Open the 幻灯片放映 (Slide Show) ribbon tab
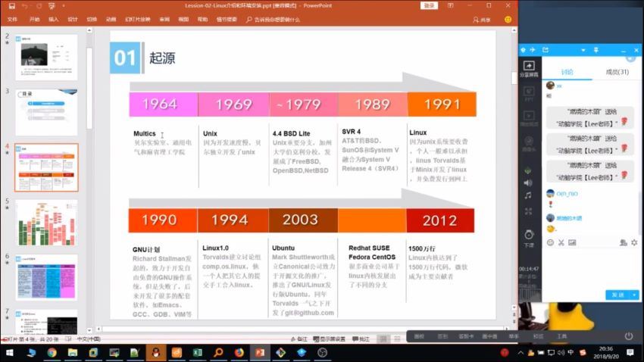Viewport: 644px width, 362px height. pyautogui.click(x=138, y=19)
